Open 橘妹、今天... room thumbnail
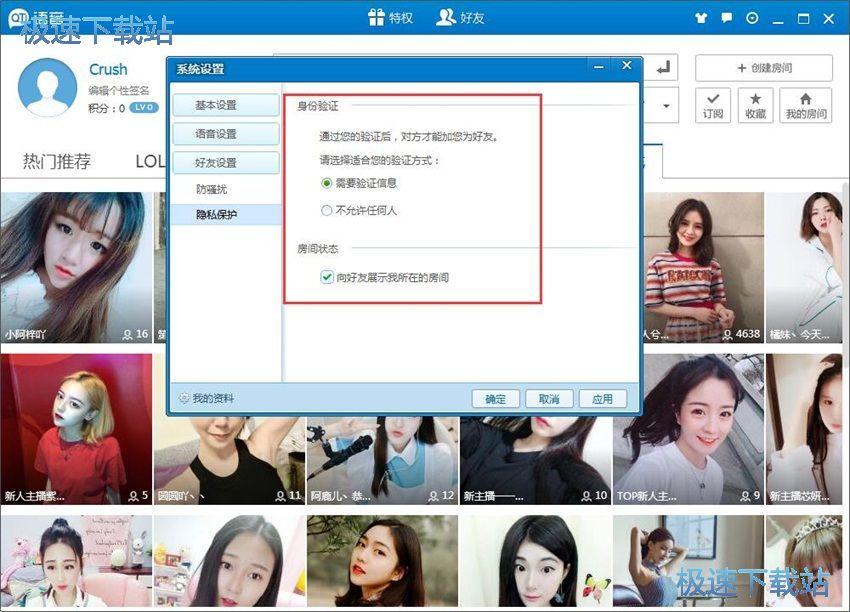 point(804,267)
